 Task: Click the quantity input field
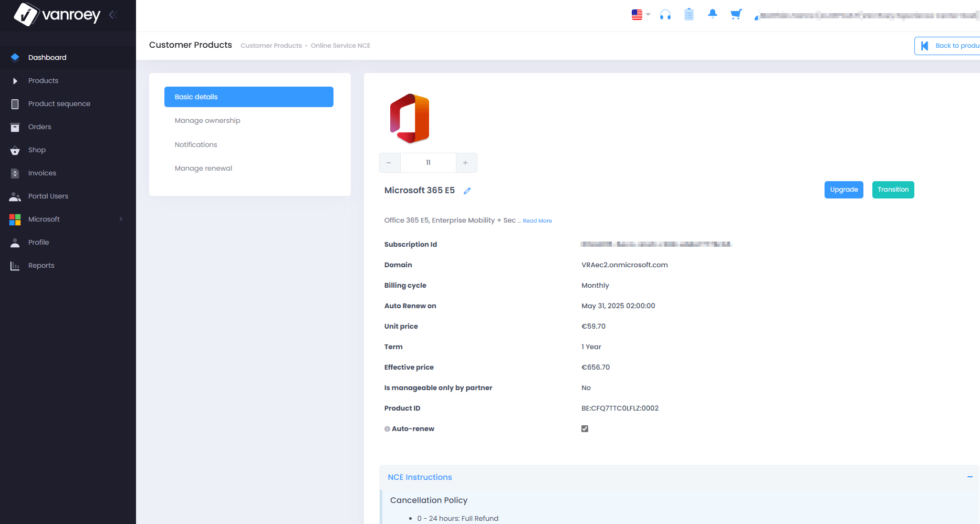(428, 163)
